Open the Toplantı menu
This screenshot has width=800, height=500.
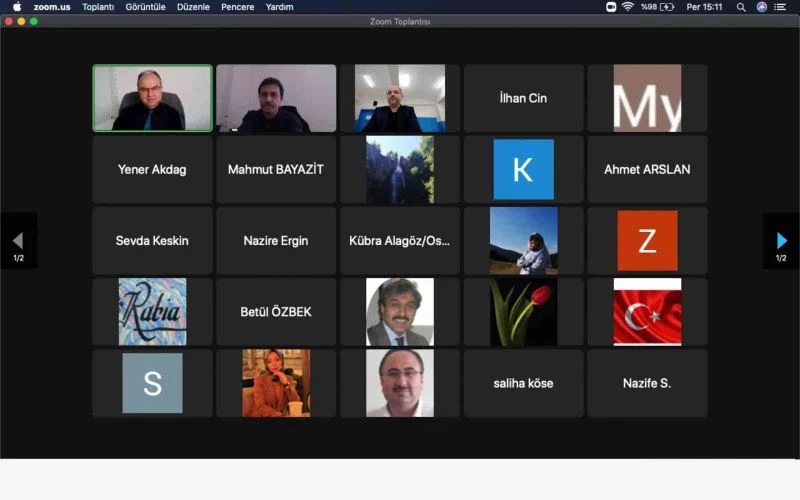(98, 7)
